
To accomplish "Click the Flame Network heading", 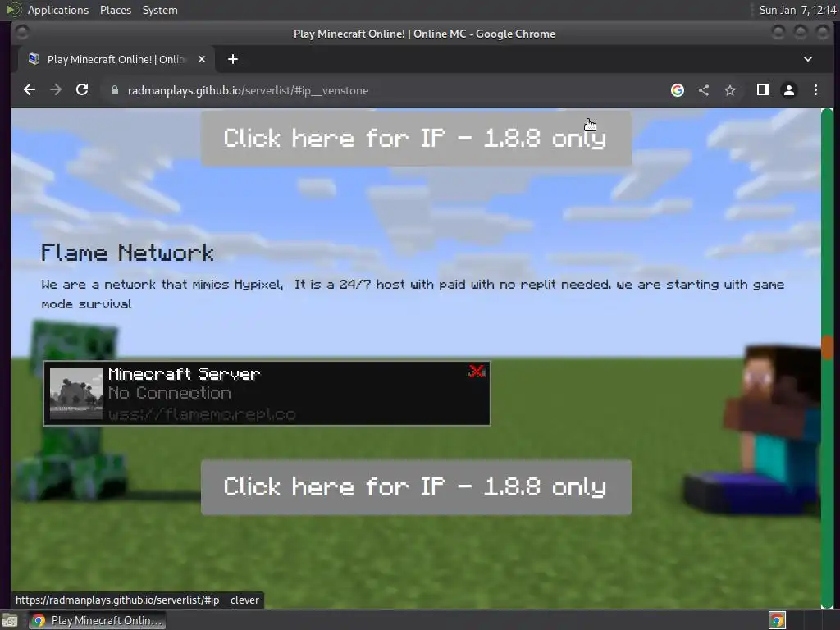I will click(x=127, y=253).
